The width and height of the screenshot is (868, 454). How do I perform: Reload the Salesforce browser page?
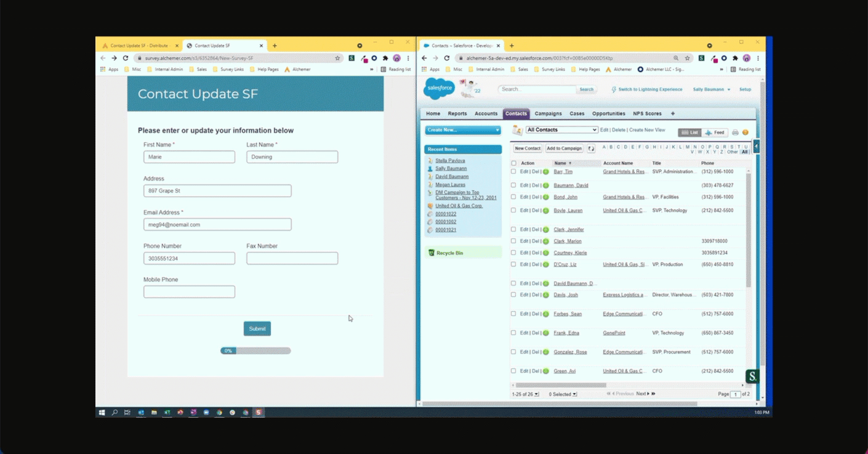tap(447, 58)
